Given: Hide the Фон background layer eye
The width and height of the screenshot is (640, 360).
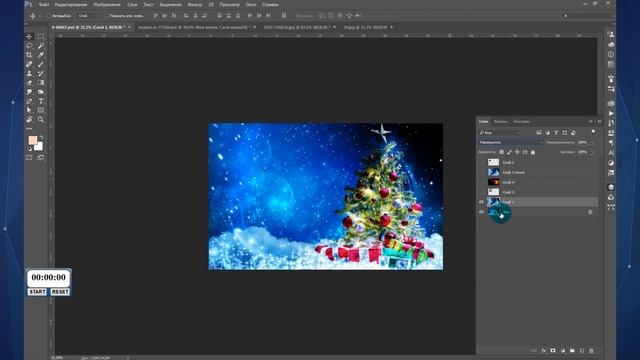Looking at the screenshot, I should [481, 212].
